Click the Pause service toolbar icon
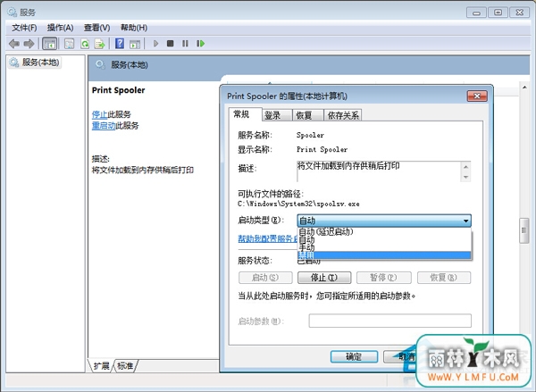Viewport: 536px width, 392px height. (185, 44)
